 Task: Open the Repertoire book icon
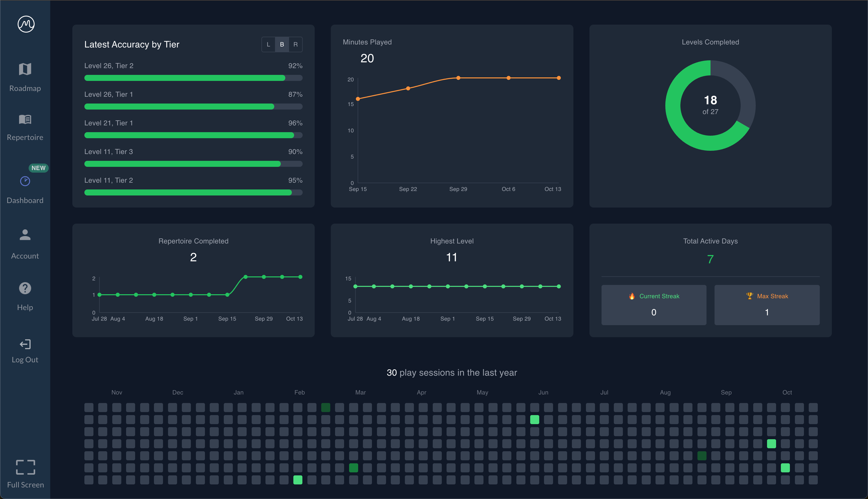click(25, 119)
